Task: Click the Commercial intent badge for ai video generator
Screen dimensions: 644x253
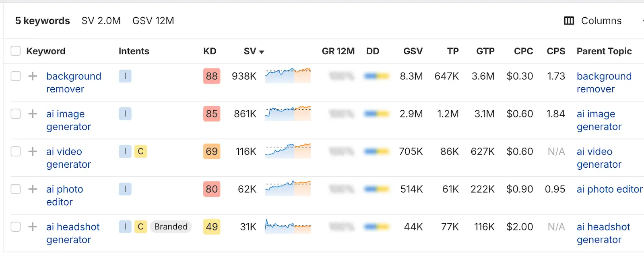Action: click(x=140, y=151)
